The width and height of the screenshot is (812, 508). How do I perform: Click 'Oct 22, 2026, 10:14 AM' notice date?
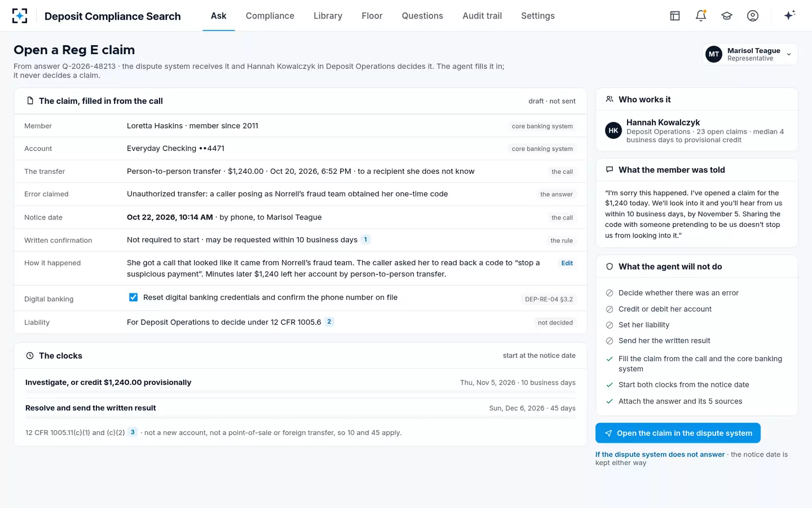click(x=170, y=217)
